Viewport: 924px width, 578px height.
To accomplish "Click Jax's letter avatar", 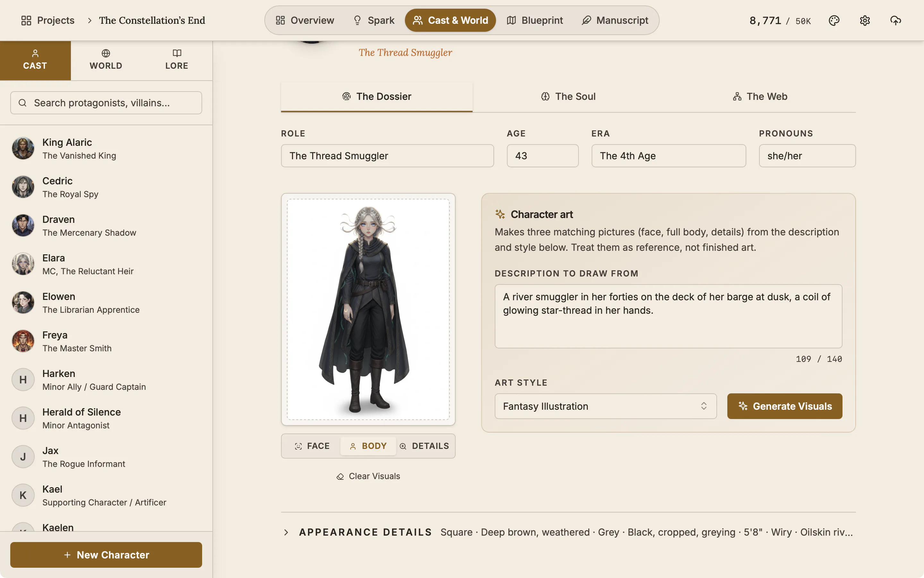I will pos(23,457).
